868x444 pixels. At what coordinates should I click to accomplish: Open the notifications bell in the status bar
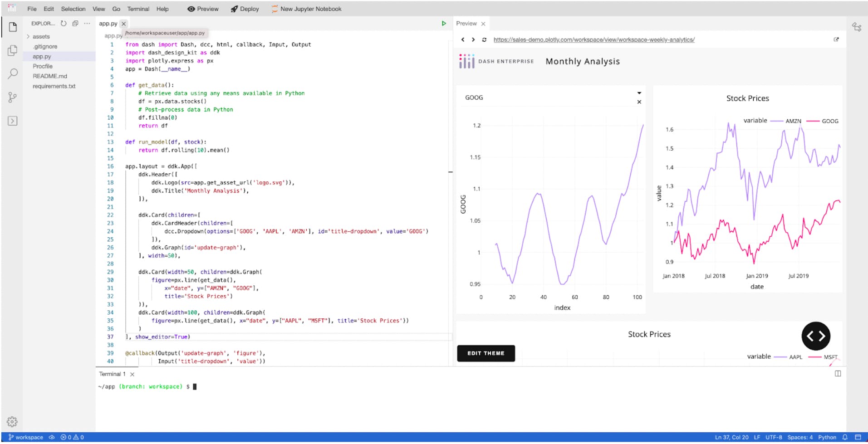click(844, 437)
